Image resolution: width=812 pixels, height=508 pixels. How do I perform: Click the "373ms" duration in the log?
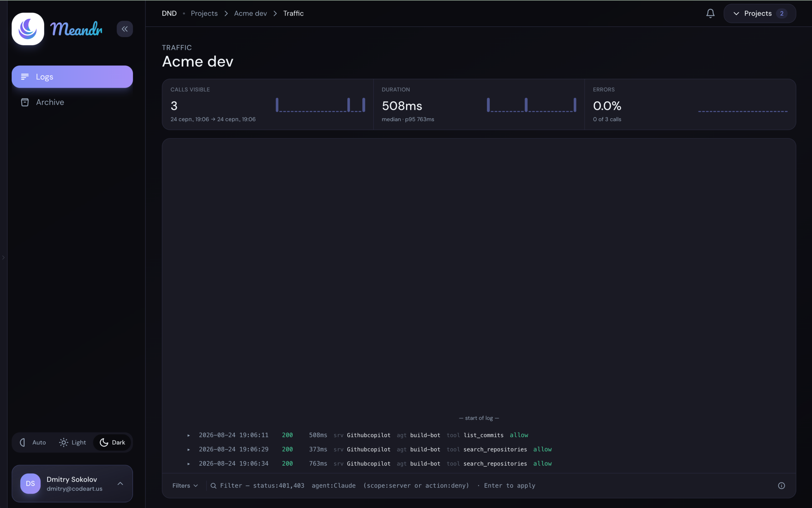point(318,449)
